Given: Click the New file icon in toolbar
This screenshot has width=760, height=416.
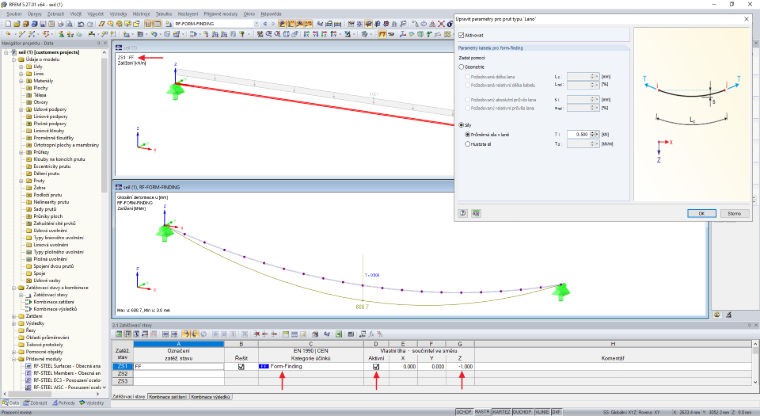Looking at the screenshot, I should [8, 24].
